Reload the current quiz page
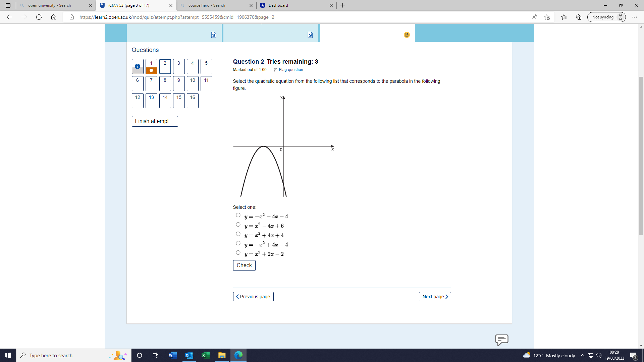Screen dimensions: 644x362 click(x=39, y=17)
